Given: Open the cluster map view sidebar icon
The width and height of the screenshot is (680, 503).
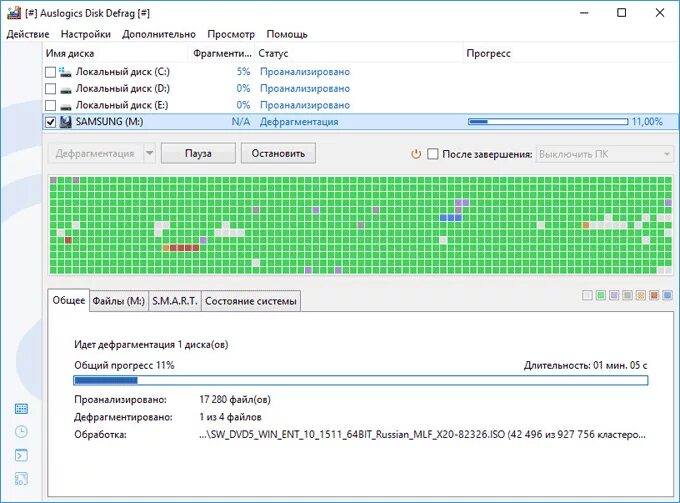Looking at the screenshot, I should tap(21, 408).
